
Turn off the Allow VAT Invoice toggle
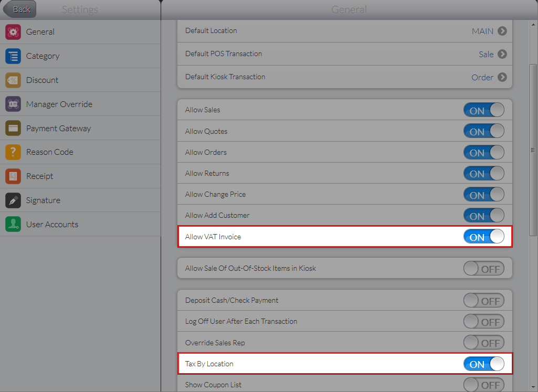(483, 237)
